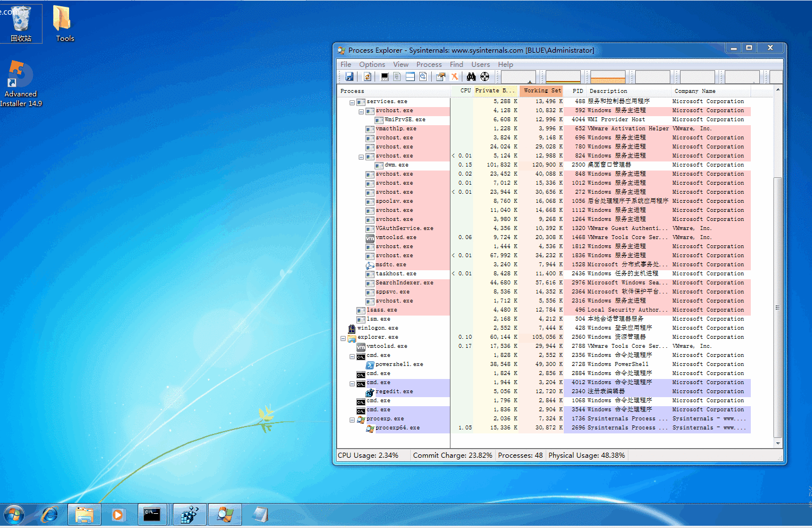Toggle the Show Lower Pane toolbar icon
This screenshot has height=528, width=812.
pyautogui.click(x=410, y=76)
